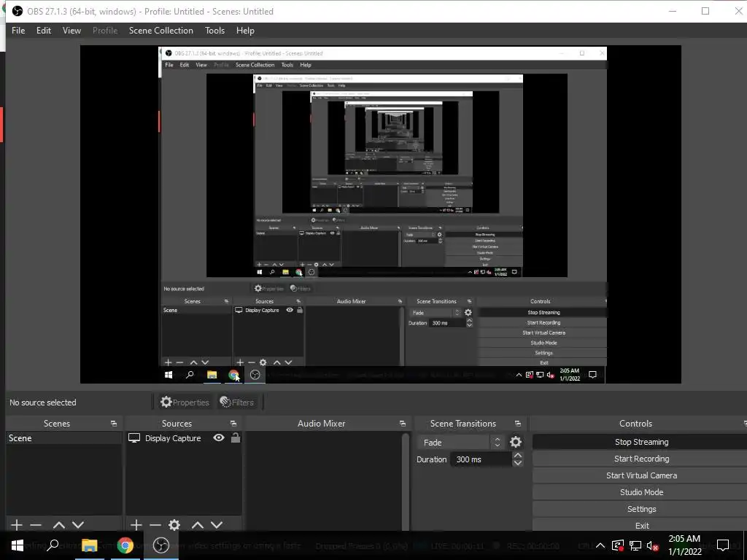
Task: Open source Properties with the gear button
Action: click(185, 402)
